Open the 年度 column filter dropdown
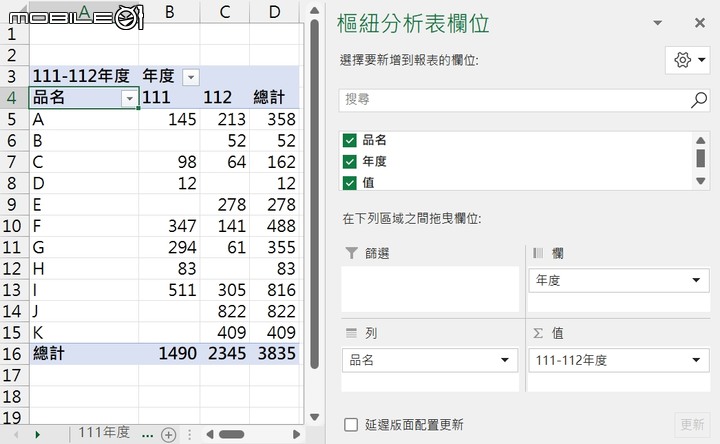Image resolution: width=720 pixels, height=444 pixels. [191, 77]
